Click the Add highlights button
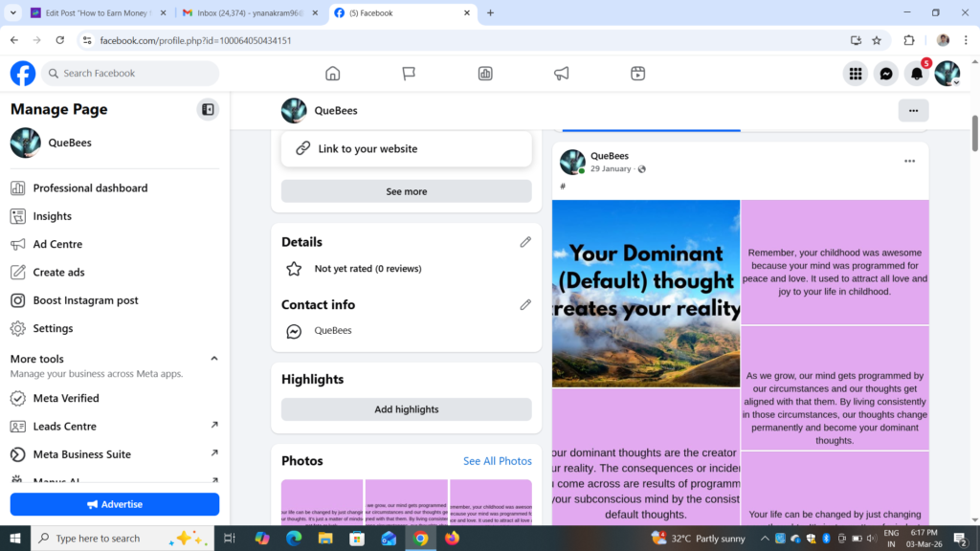Image resolution: width=980 pixels, height=551 pixels. coord(406,408)
